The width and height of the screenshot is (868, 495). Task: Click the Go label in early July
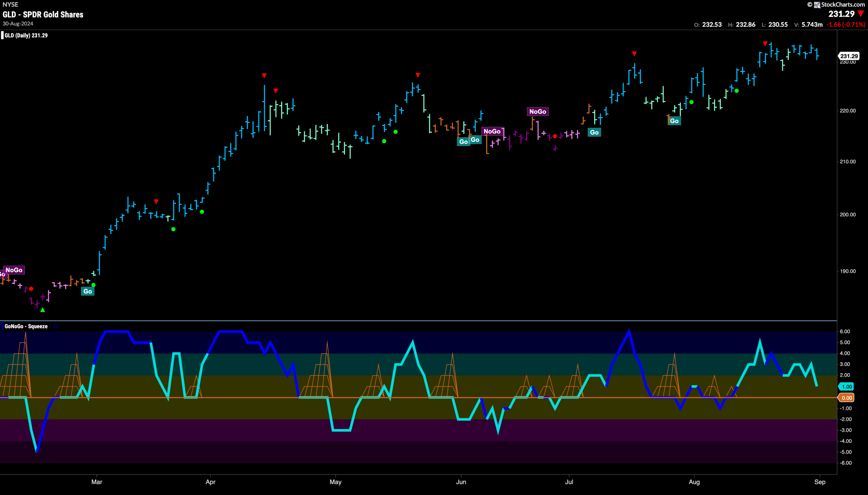594,133
